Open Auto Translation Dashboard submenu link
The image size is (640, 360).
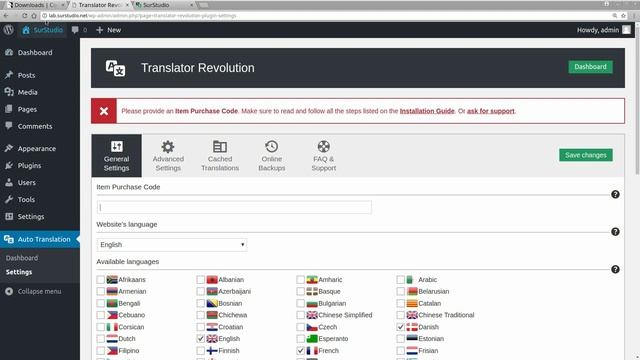(22, 258)
